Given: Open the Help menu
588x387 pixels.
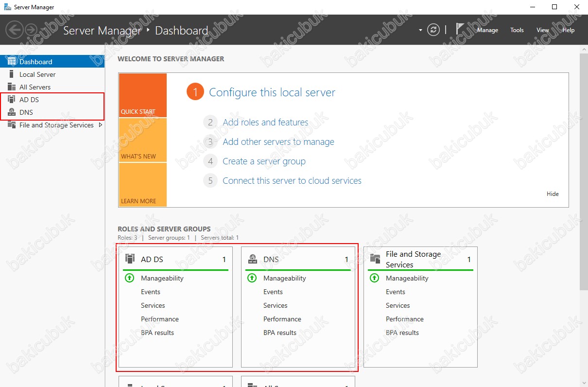Looking at the screenshot, I should [x=569, y=30].
